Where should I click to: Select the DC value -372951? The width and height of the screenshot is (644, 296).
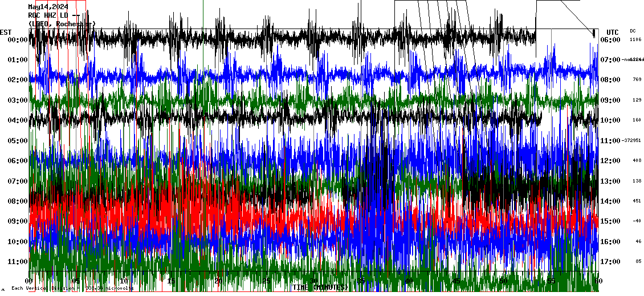[631, 141]
